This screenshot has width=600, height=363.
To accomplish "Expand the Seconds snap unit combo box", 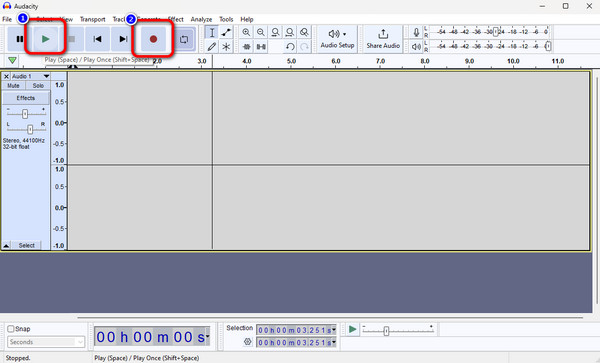I will pyautogui.click(x=46, y=342).
